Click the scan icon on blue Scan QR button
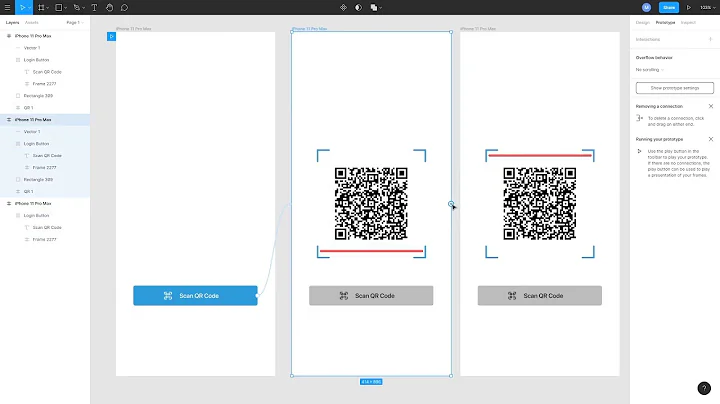Viewport: 720px width, 404px height. tap(168, 296)
